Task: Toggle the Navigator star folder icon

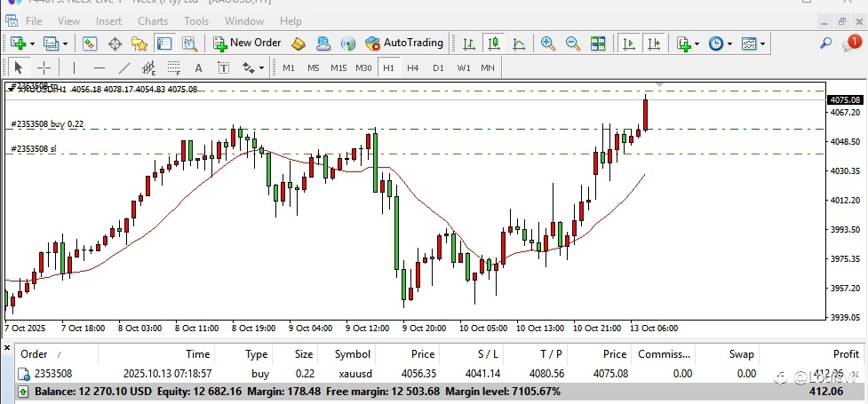Action: click(x=139, y=44)
